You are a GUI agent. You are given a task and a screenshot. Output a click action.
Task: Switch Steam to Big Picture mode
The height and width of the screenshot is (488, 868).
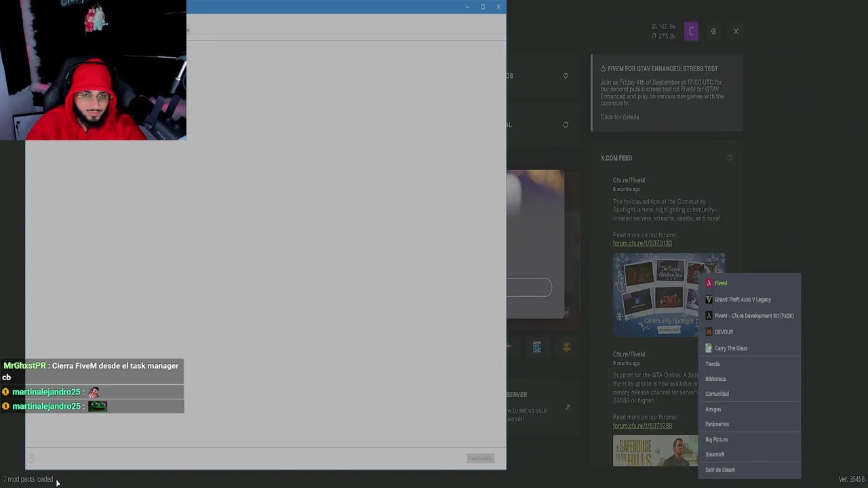716,439
